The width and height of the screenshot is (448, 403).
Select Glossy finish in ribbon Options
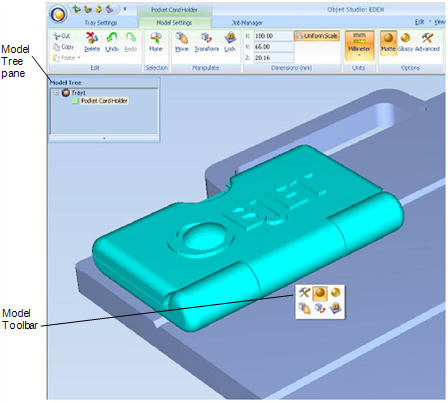pos(406,42)
